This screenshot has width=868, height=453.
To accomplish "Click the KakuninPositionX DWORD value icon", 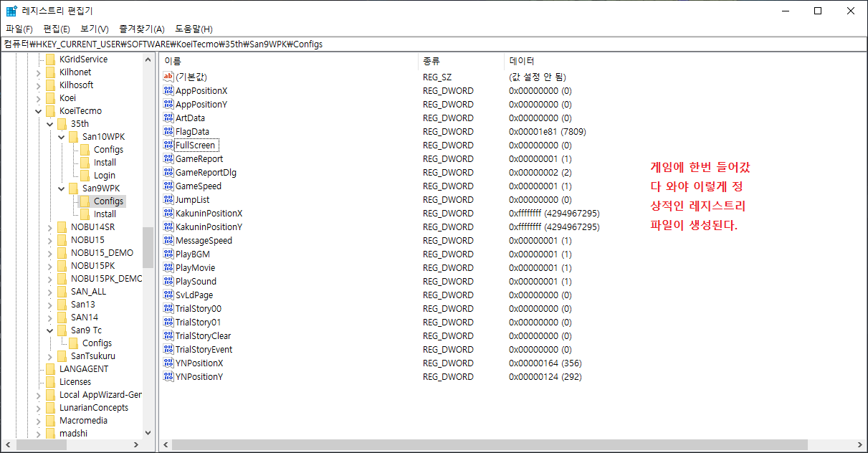I will coord(168,213).
